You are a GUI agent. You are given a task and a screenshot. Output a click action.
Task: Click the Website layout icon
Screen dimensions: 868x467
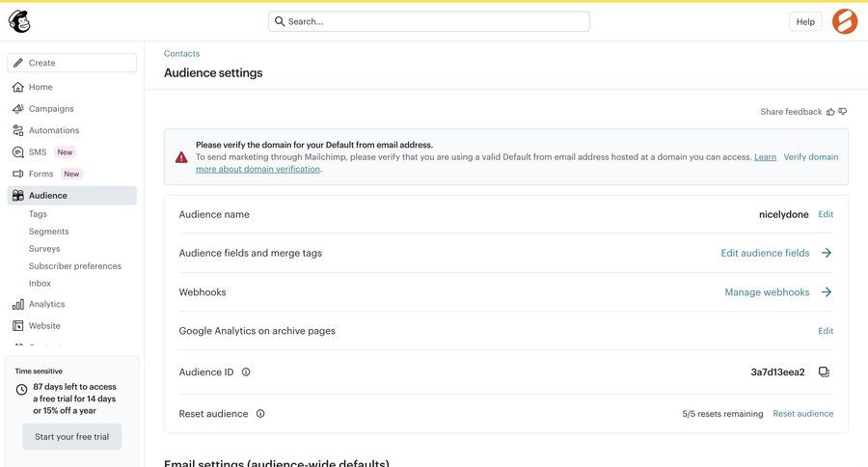[x=18, y=326]
